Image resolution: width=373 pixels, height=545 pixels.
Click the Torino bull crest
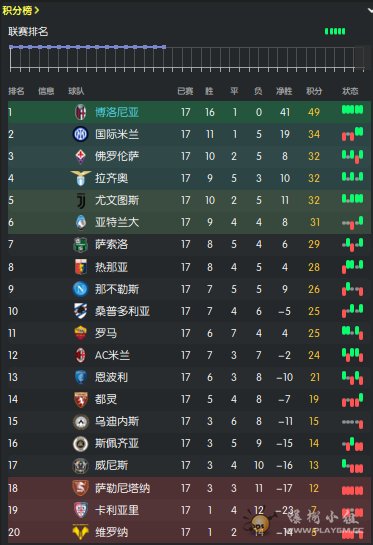[80, 399]
